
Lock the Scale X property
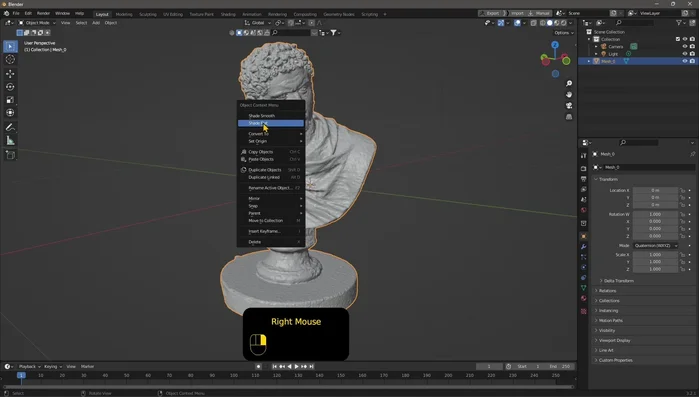(683, 255)
